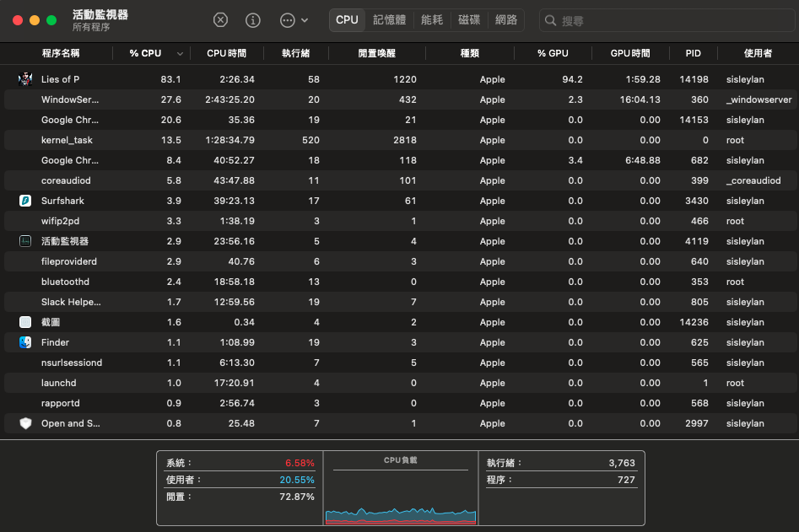Click the 閒置 72.87% value

pyautogui.click(x=297, y=497)
